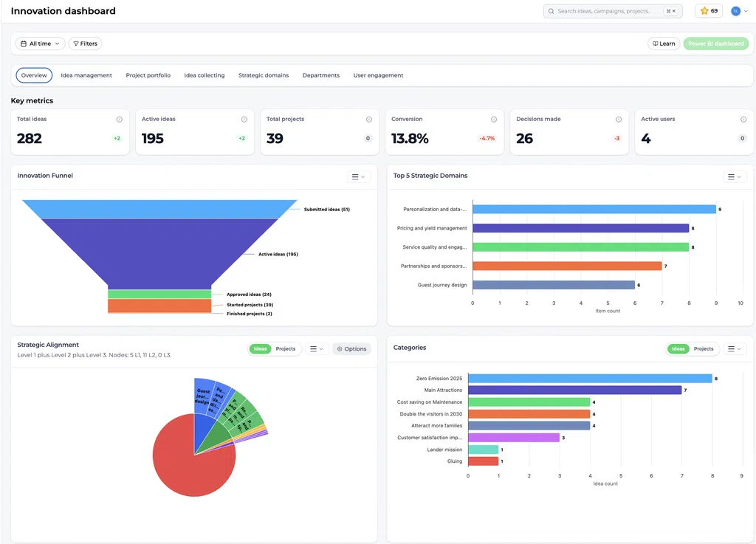Click the gear icon in Options button
The height and width of the screenshot is (544, 756).
pyautogui.click(x=340, y=349)
